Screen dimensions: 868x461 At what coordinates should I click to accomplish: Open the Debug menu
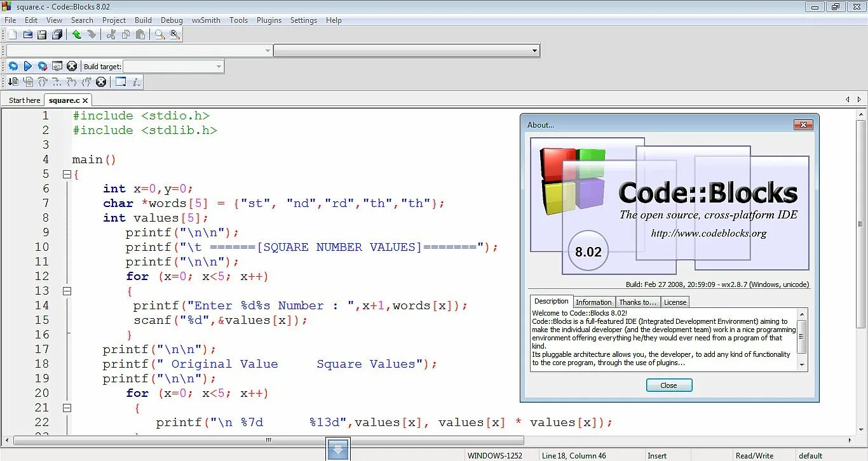coord(172,20)
